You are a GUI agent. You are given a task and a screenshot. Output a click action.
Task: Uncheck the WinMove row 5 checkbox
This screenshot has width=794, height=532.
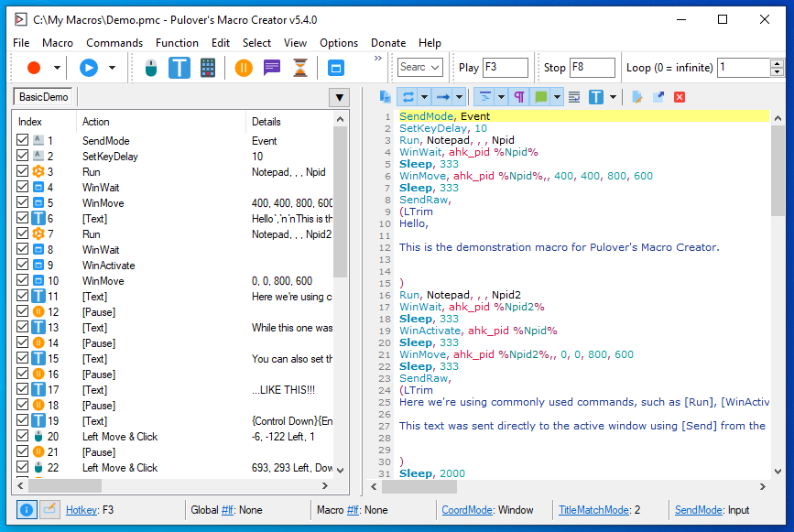(x=22, y=202)
